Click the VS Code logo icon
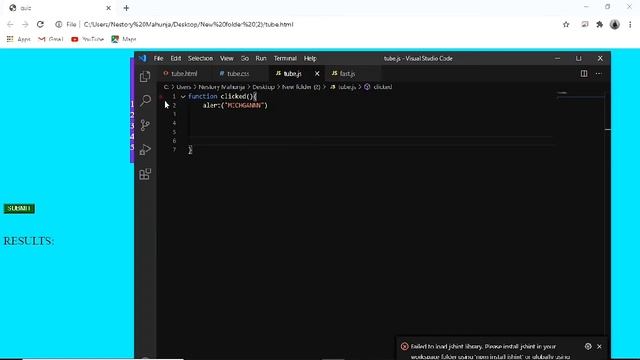Screen dimensions: 640x360 click(142, 58)
